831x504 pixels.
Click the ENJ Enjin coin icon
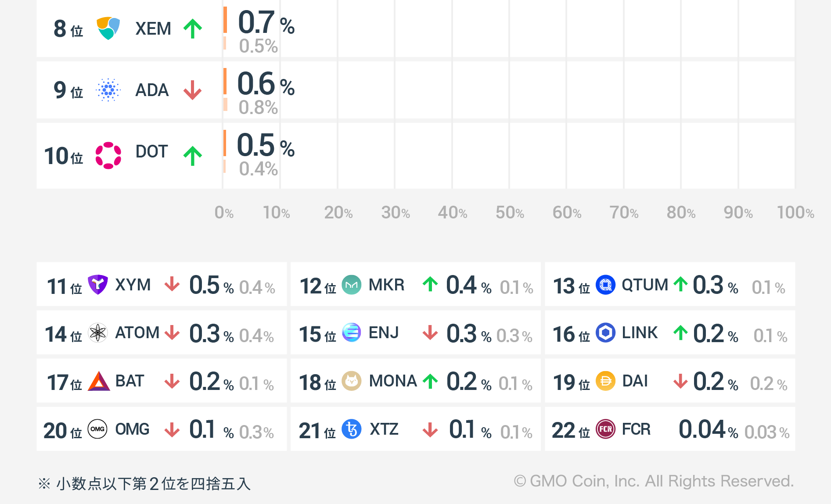351,332
